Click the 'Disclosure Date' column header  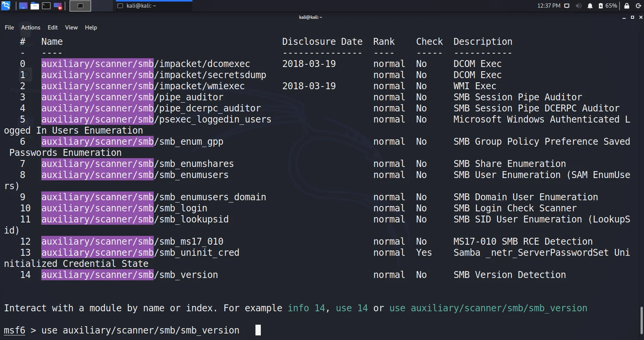pyautogui.click(x=322, y=42)
